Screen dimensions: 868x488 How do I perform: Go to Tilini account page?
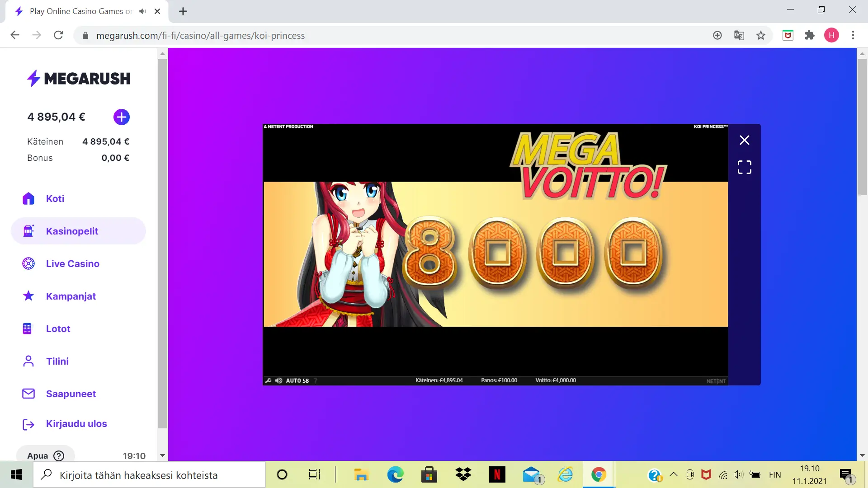point(57,361)
